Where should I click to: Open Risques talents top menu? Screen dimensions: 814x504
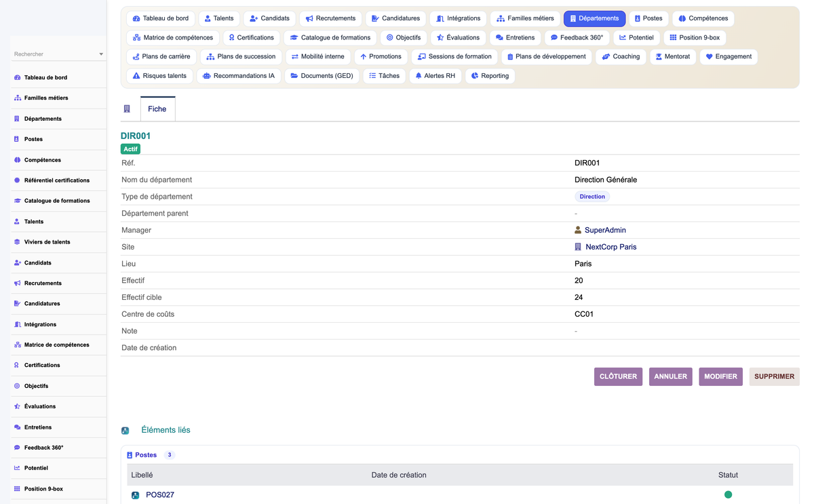point(159,75)
